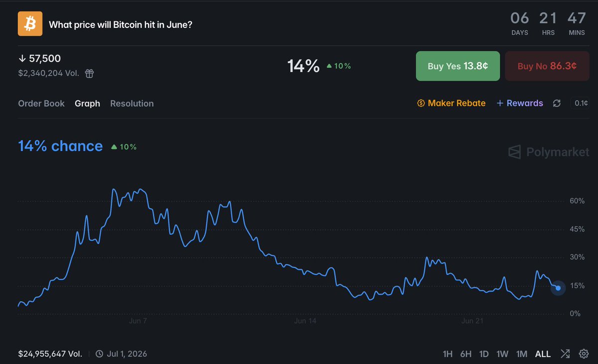598x364 pixels.
Task: Select the 1D time range
Action: 484,354
